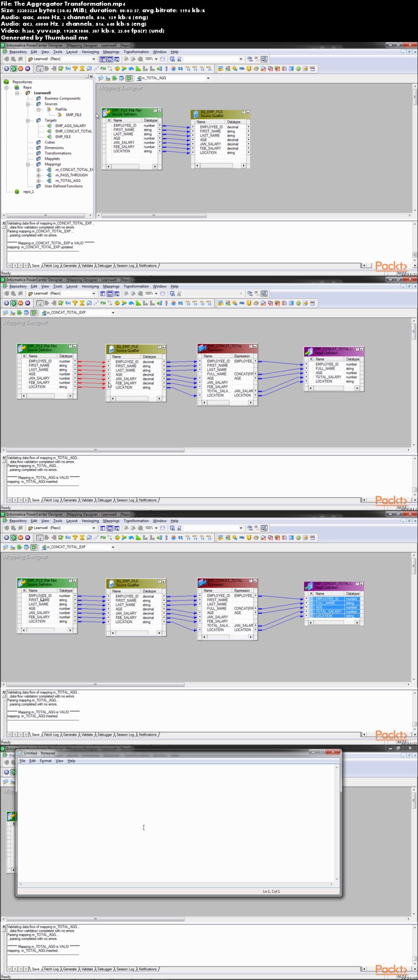Collapse the Learnwell folder node
The width and height of the screenshot is (418, 980).
17,93
